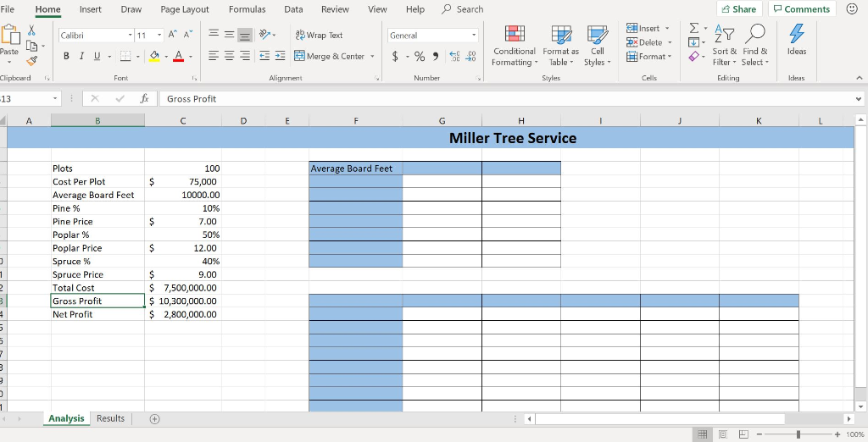Screen dimensions: 868x442
Task: Click the Fill down arrow icon
Action: pyautogui.click(x=693, y=42)
